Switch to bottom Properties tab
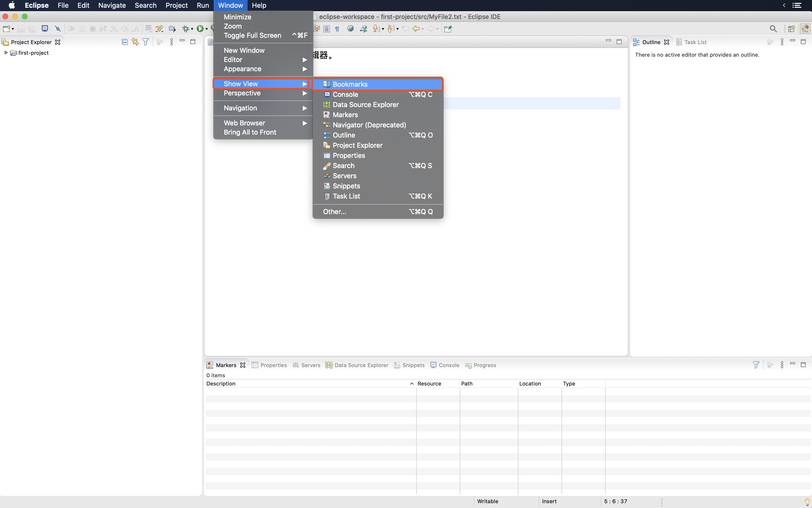The image size is (812, 508). click(x=269, y=365)
